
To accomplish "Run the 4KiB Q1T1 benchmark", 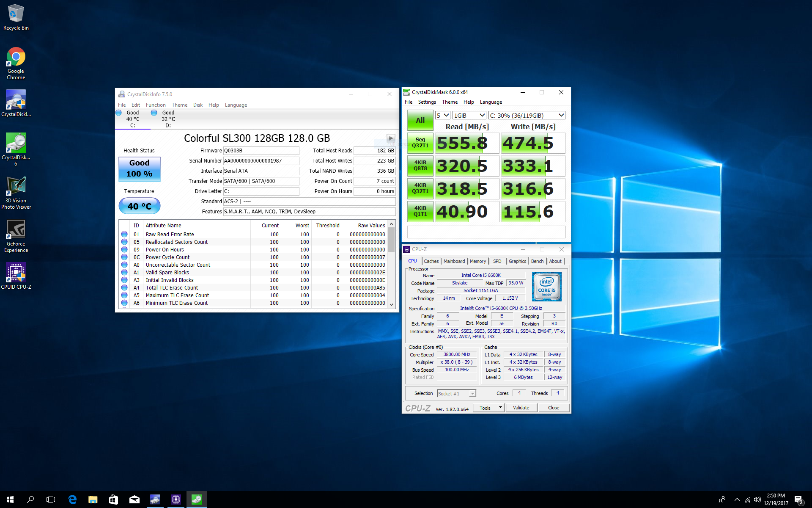I will click(420, 211).
